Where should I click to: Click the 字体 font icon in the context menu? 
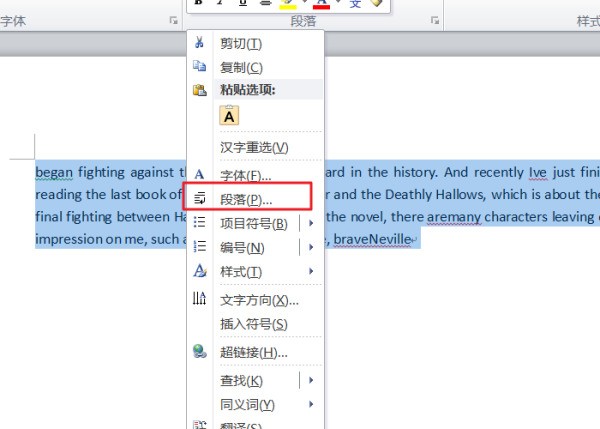199,175
